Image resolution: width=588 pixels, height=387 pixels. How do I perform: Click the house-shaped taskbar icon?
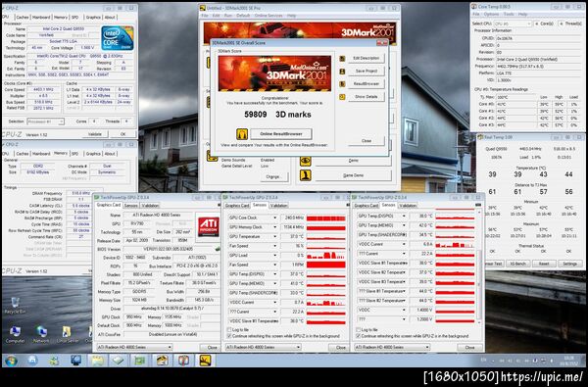(x=162, y=361)
